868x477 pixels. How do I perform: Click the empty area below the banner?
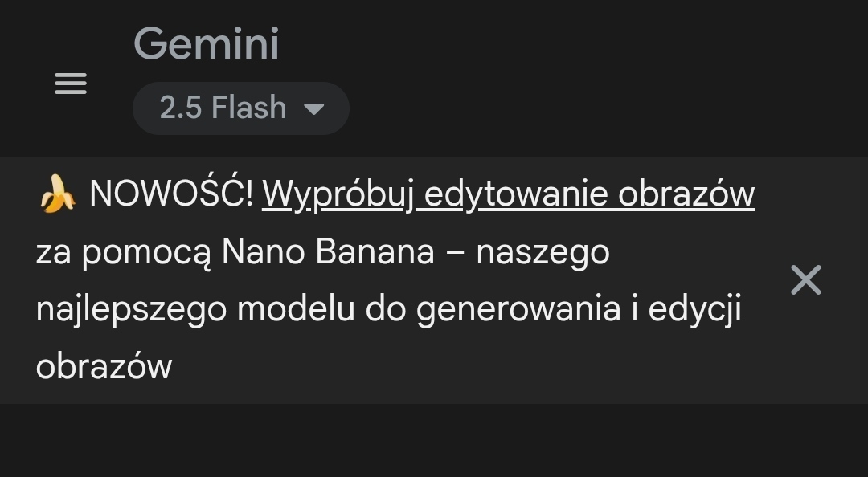[x=434, y=440]
